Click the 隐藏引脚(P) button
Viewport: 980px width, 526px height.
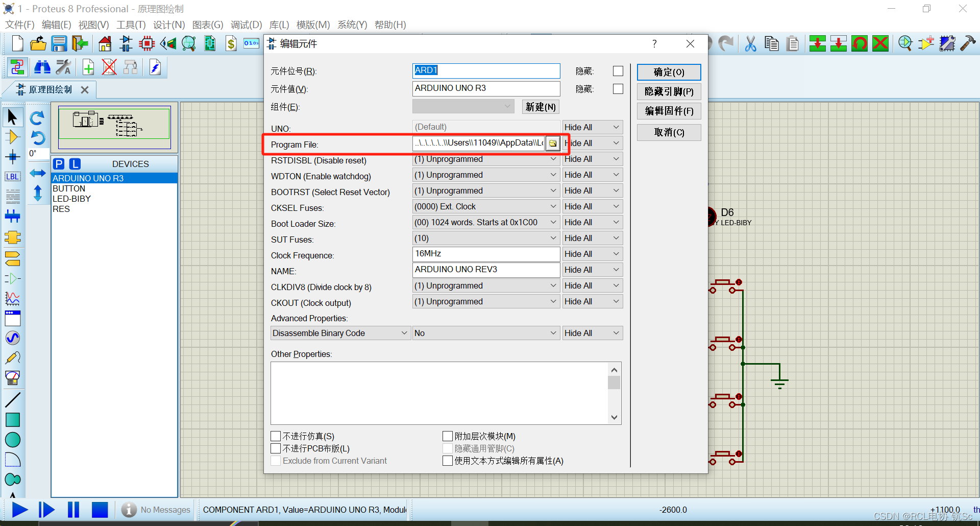pos(669,91)
